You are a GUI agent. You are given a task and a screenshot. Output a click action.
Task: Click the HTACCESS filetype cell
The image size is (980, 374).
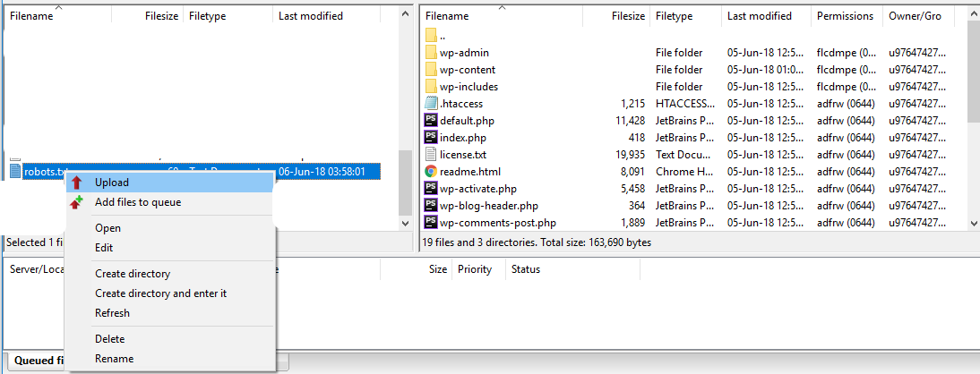click(x=685, y=104)
